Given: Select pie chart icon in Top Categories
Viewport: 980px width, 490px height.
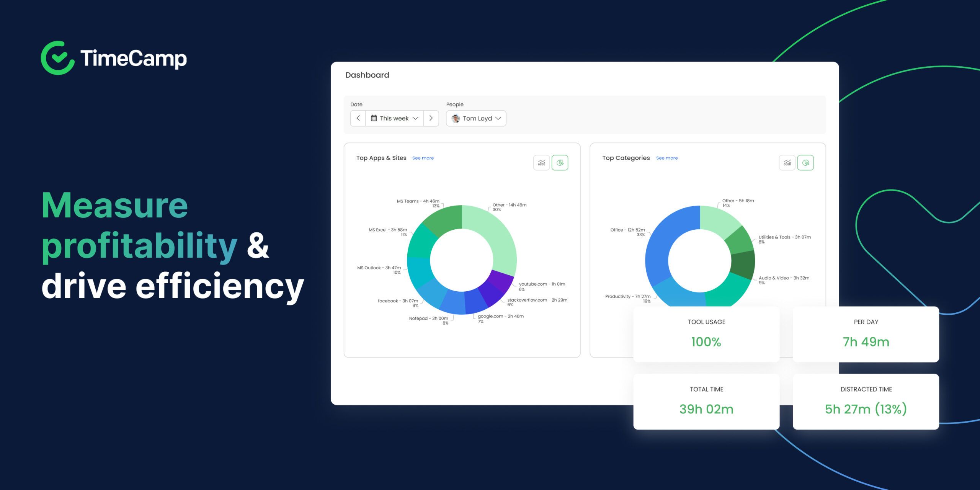Looking at the screenshot, I should click(x=805, y=163).
